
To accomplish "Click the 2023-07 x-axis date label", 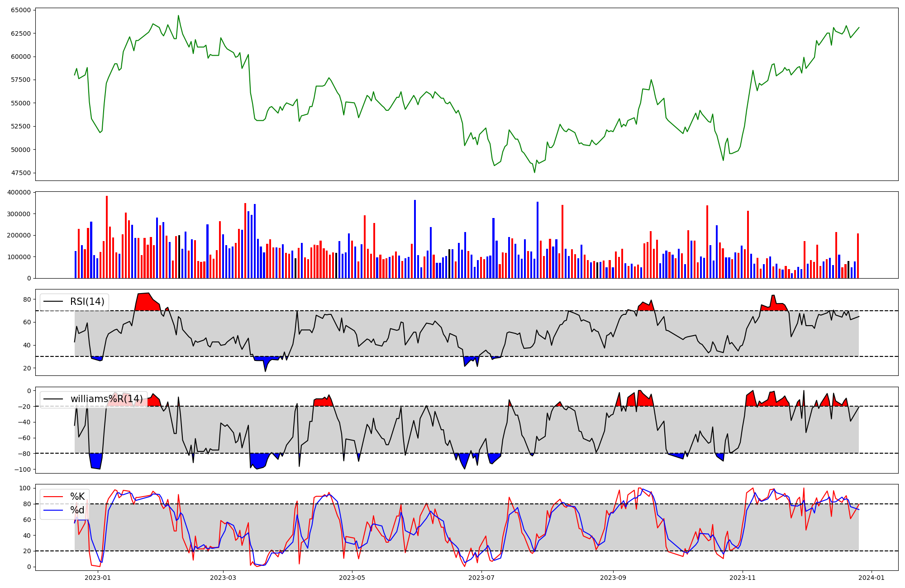I will [481, 578].
